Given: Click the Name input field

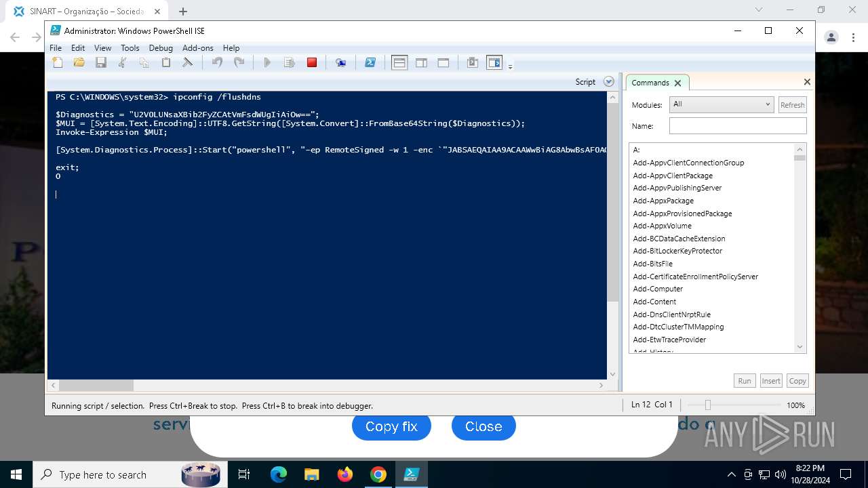Looking at the screenshot, I should (x=738, y=125).
